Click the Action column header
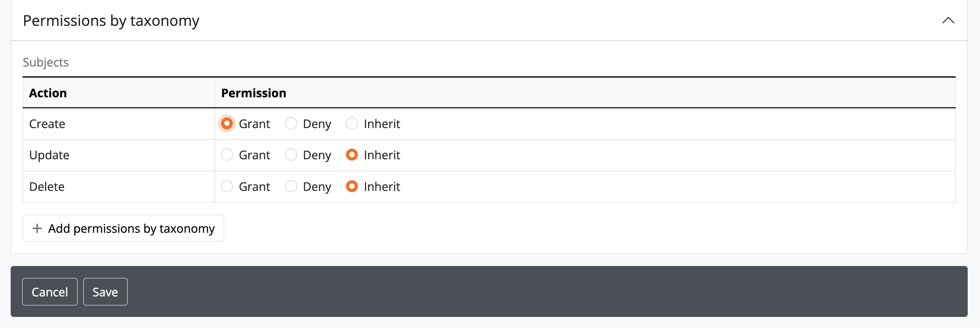 tap(48, 93)
